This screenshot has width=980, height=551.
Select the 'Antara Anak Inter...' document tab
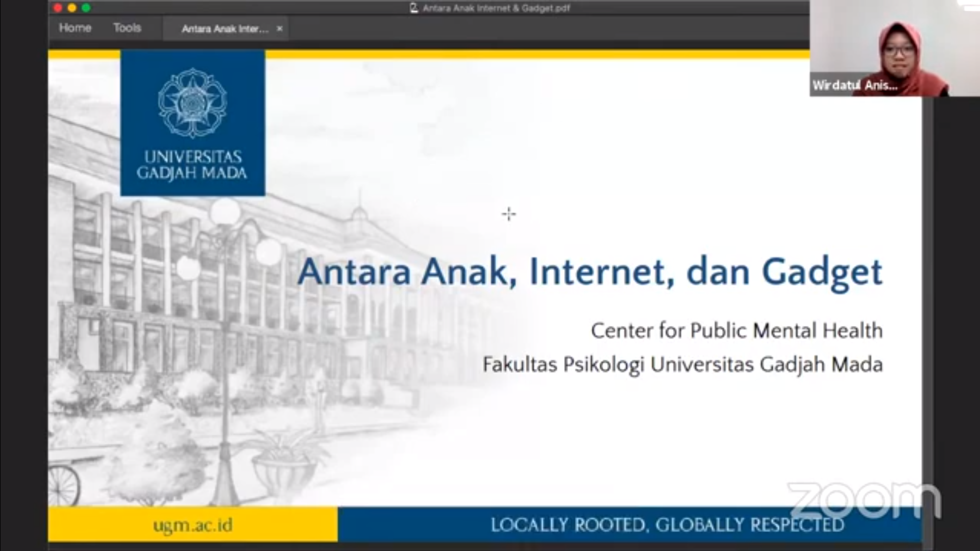(x=223, y=29)
